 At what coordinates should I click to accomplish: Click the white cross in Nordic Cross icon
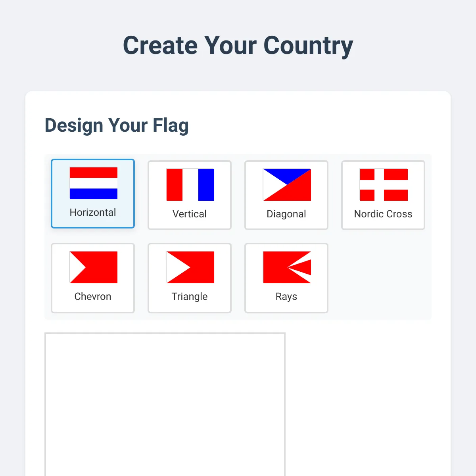click(x=379, y=185)
